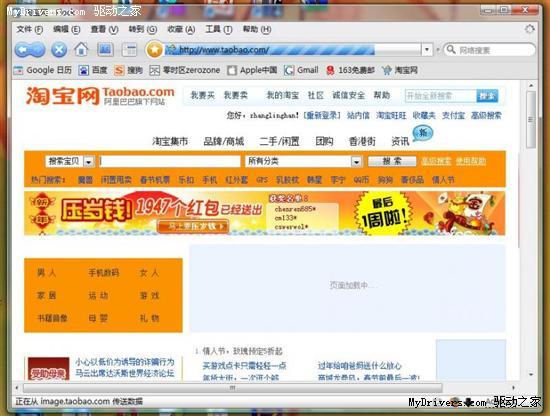The image size is (550, 416).
Task: Click the window-shaped icon left of the star
Action: 129,50
